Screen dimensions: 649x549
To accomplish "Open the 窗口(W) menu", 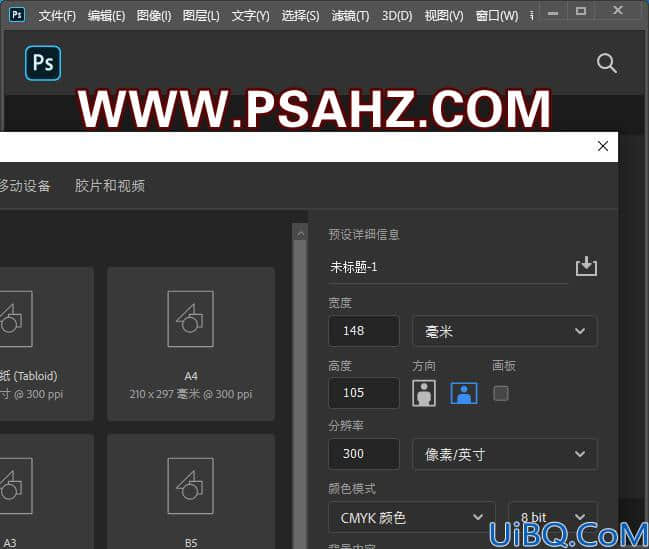I will (497, 16).
